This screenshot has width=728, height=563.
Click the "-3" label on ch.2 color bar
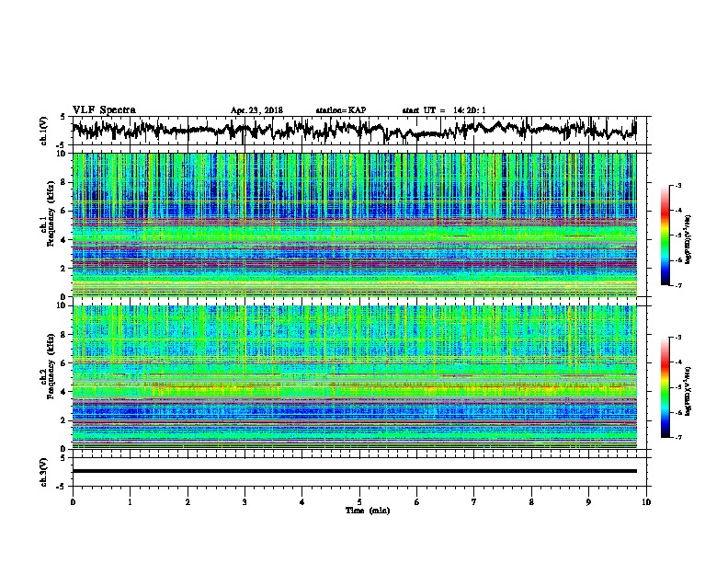(677, 338)
